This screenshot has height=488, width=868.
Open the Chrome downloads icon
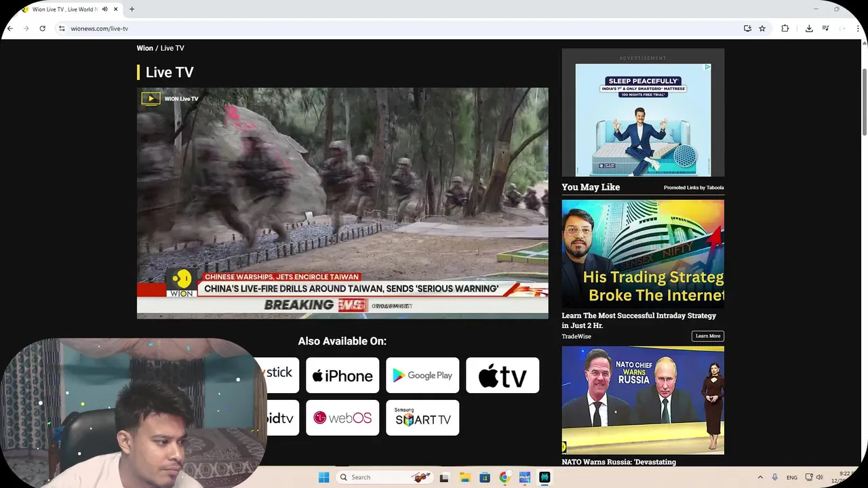point(809,28)
